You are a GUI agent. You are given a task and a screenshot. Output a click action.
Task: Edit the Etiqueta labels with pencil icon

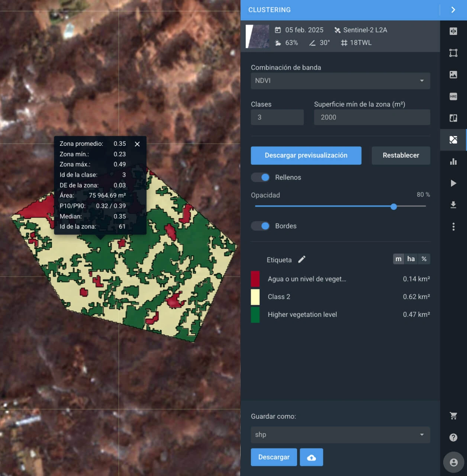(301, 259)
